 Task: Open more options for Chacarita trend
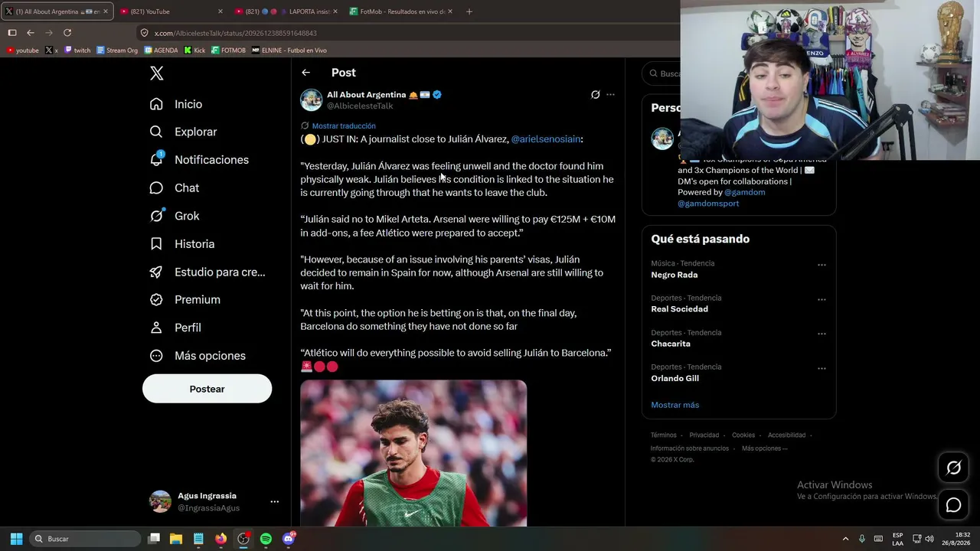pos(822,334)
